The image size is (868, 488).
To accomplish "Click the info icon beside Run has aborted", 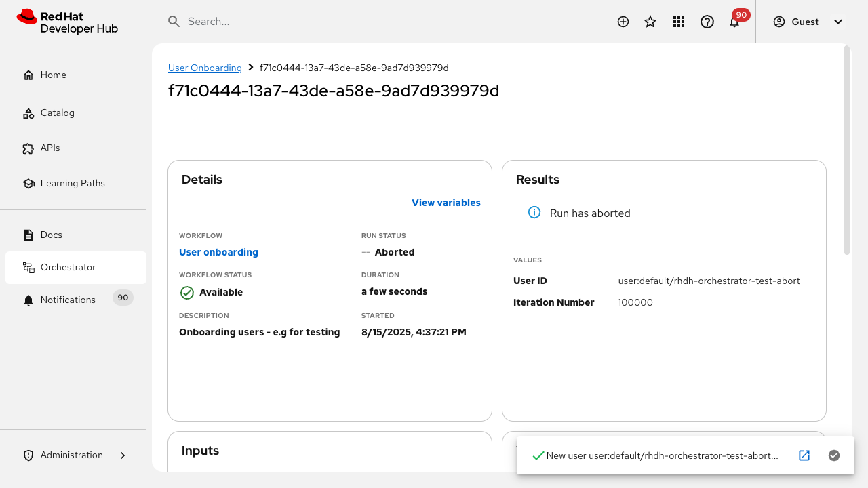I will (x=534, y=213).
